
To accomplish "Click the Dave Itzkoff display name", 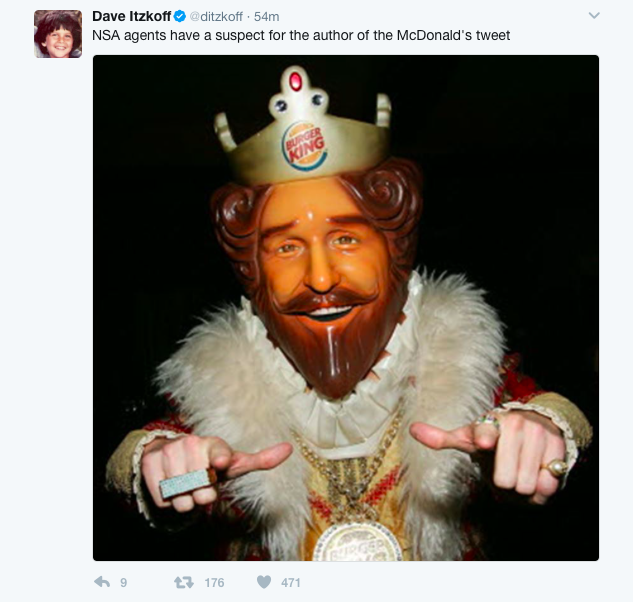I will click(x=131, y=16).
